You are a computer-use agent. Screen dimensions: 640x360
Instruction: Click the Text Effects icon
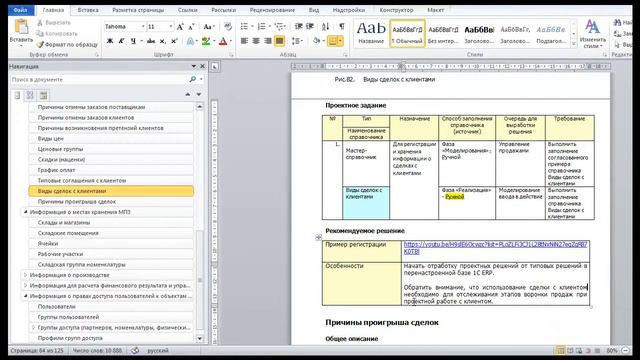[x=190, y=41]
